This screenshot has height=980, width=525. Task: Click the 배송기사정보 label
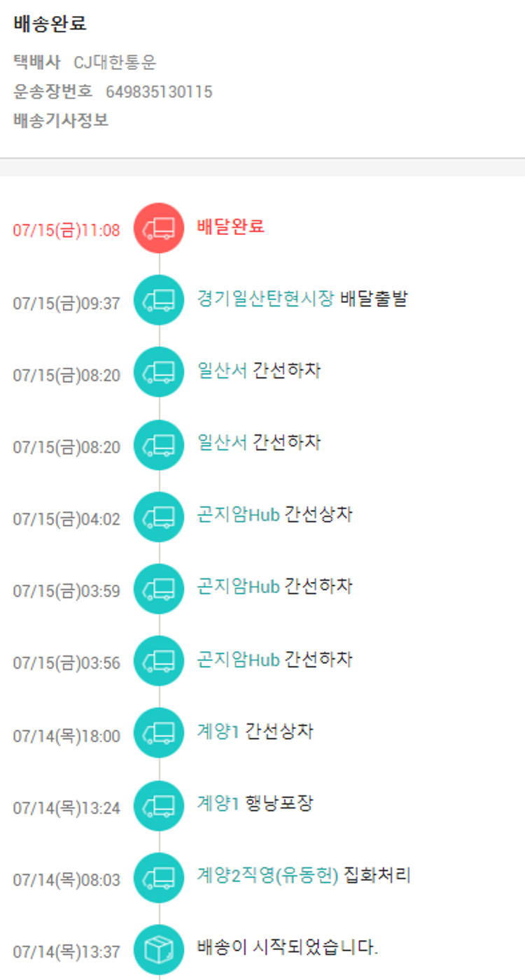tap(61, 120)
